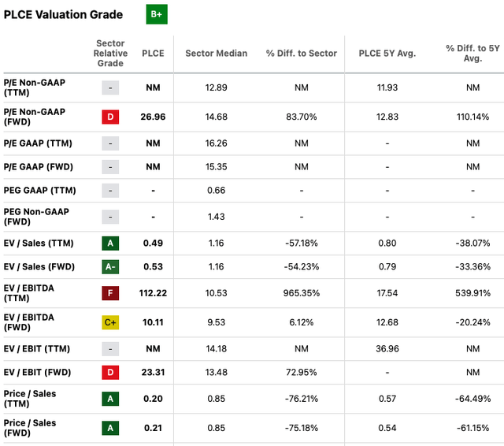Click the PLCE value 0.49
Screen dimensions: 504x446
click(x=153, y=243)
